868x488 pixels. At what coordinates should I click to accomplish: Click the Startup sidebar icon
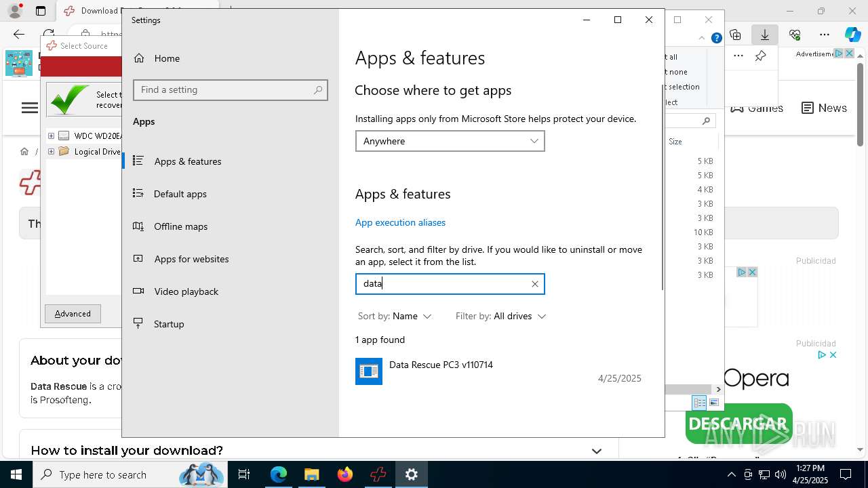coord(138,323)
